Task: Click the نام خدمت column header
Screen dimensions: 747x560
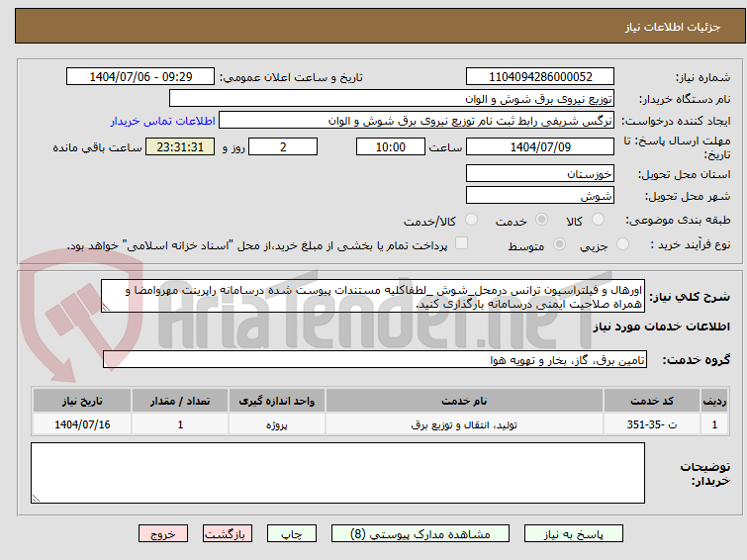Action: [464, 401]
